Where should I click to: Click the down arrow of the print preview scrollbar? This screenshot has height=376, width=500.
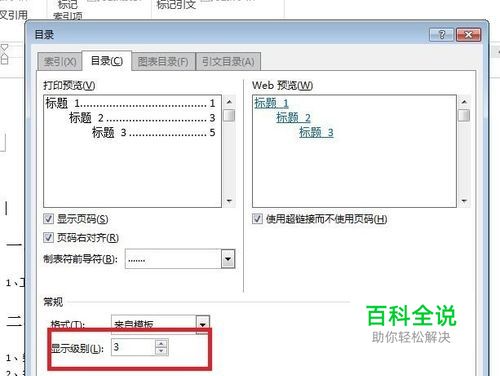tap(229, 201)
